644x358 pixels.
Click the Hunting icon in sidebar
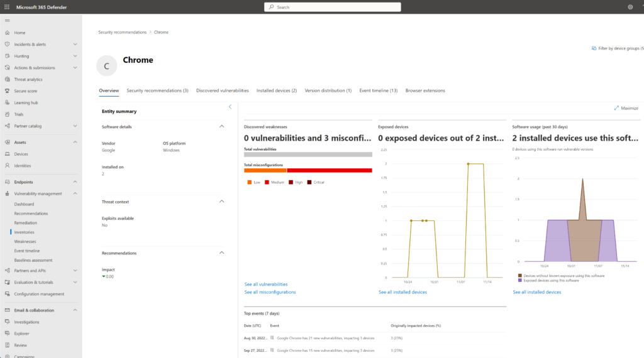(x=7, y=56)
